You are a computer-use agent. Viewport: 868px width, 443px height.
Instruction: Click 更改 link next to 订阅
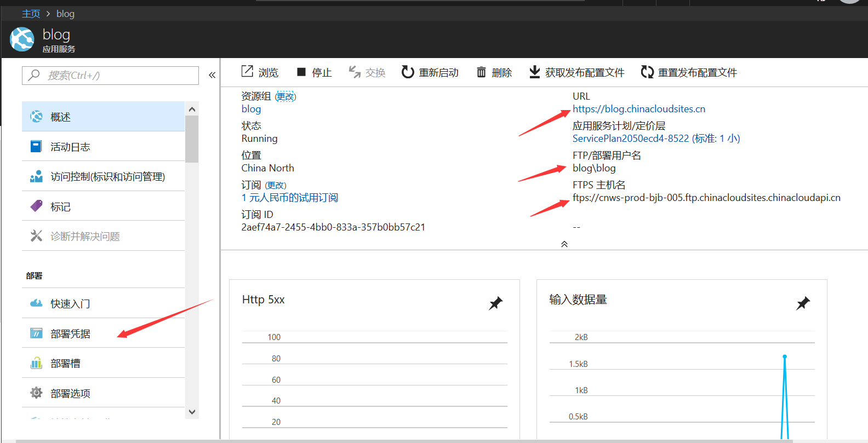click(276, 185)
